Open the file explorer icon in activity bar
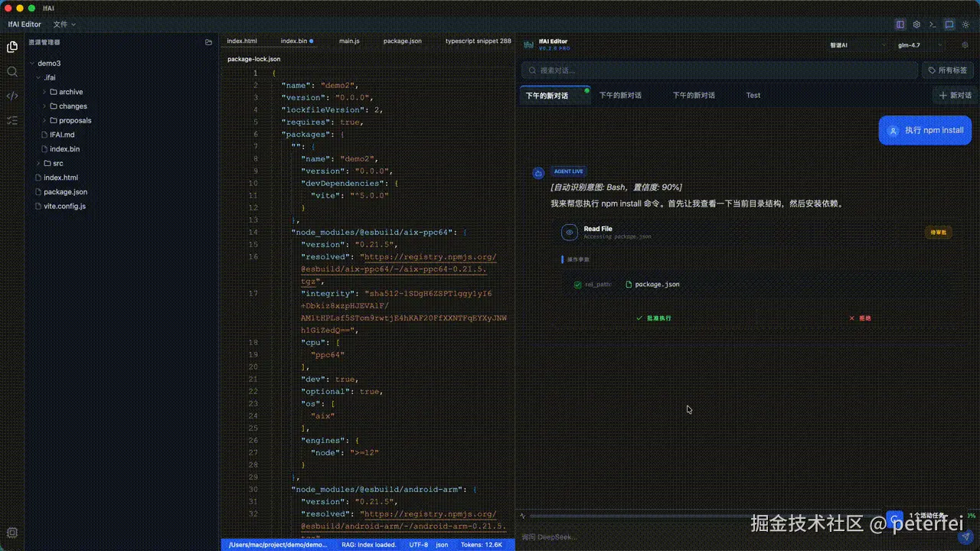The image size is (980, 551). point(12,46)
